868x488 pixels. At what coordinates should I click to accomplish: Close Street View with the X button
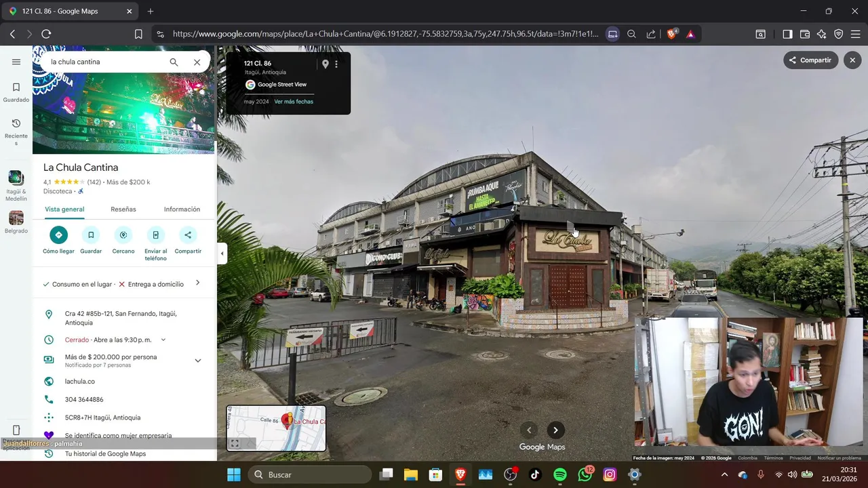coord(852,60)
